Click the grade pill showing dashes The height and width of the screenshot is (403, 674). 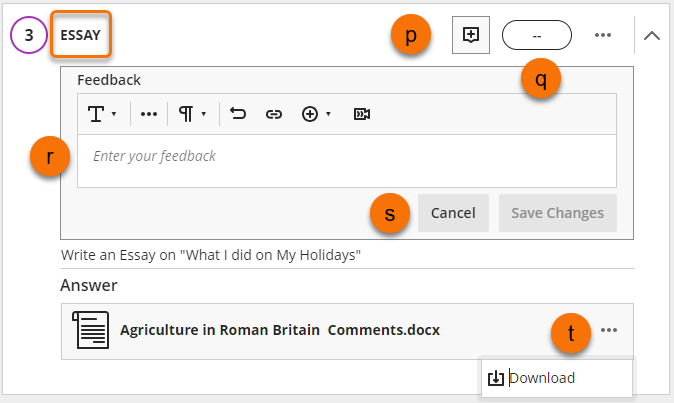coord(536,35)
